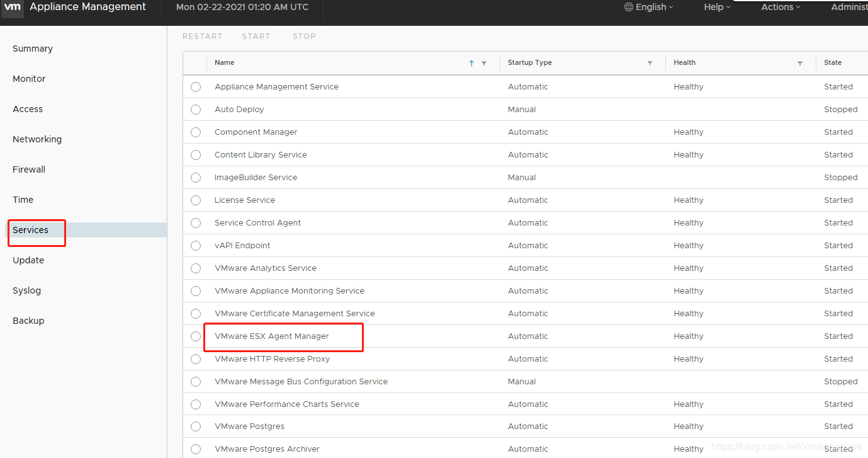Select the VMware HTTP Reverse Proxy radio button
The image size is (868, 458).
coord(196,359)
